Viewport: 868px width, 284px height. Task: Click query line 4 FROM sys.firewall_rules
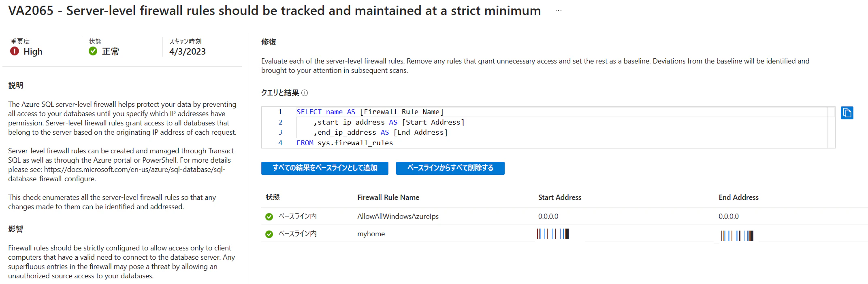click(x=345, y=143)
